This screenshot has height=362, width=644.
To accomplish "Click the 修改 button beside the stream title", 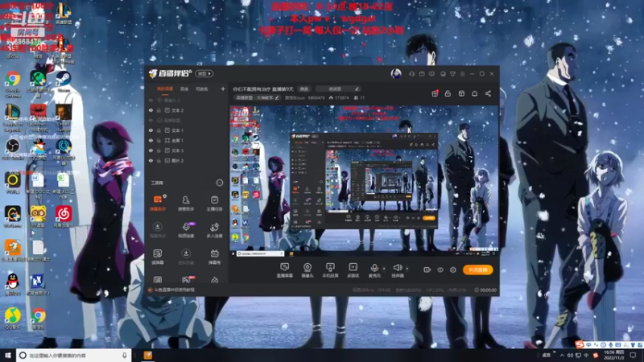I will (304, 89).
